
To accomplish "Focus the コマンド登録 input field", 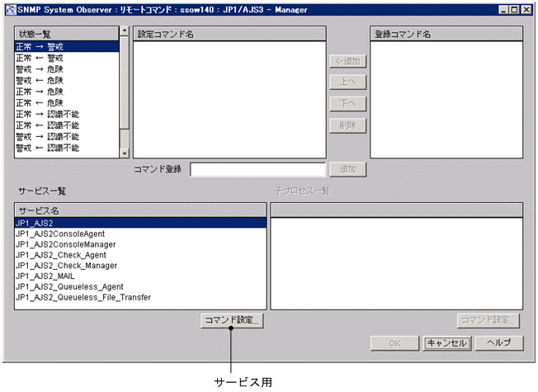I will tap(257, 169).
